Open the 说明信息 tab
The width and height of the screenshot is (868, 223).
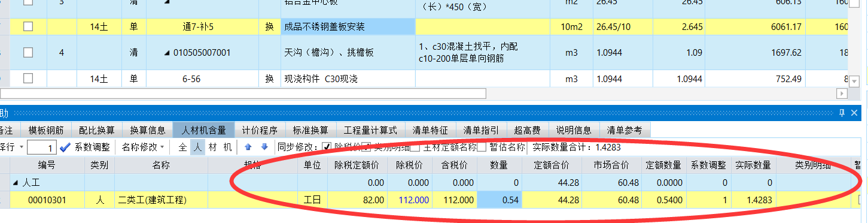click(x=574, y=130)
